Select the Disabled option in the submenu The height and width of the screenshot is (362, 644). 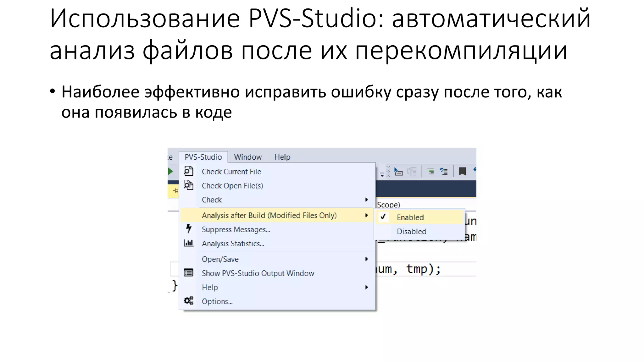(420, 232)
